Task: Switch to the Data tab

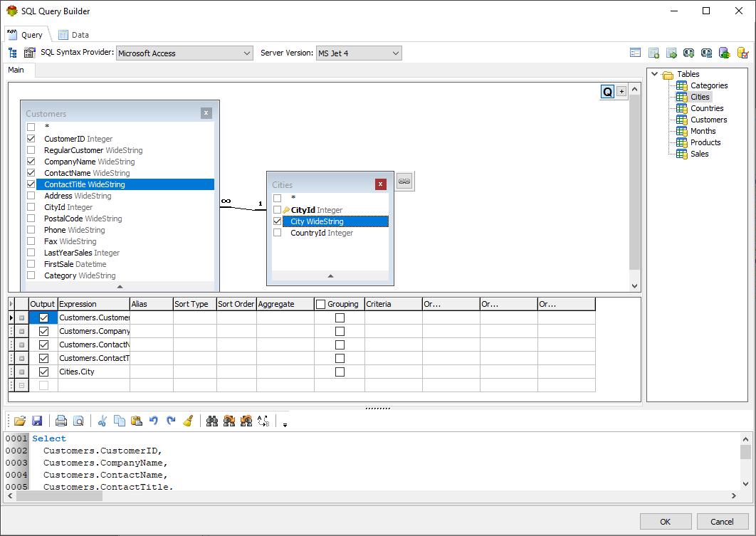Action: click(74, 35)
